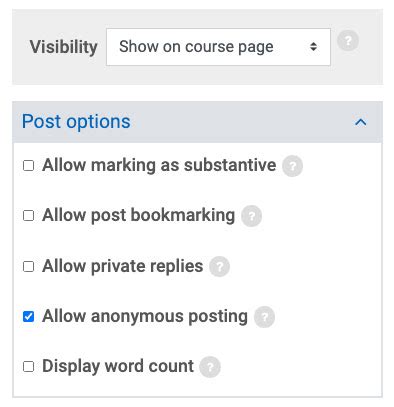Click the 'Allow anonymous posting' label text
This screenshot has width=394, height=407.
[145, 316]
